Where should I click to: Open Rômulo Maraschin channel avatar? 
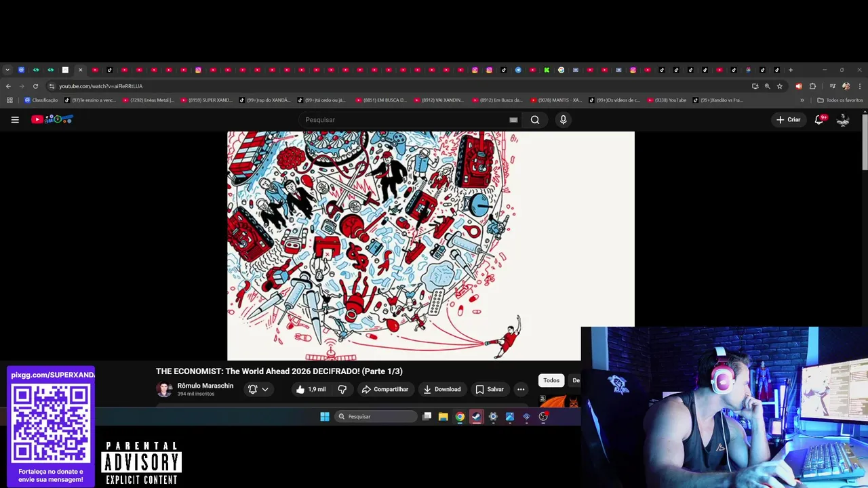[164, 389]
